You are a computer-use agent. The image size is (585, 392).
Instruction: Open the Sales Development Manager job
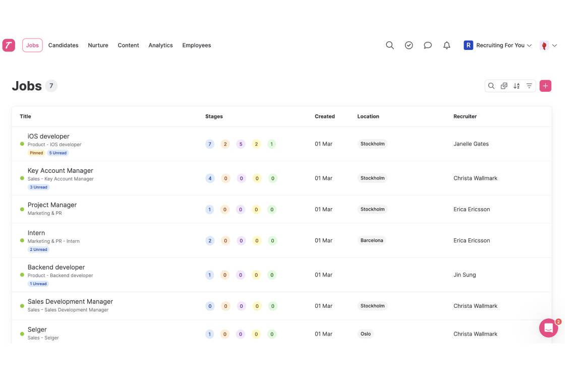pos(70,301)
